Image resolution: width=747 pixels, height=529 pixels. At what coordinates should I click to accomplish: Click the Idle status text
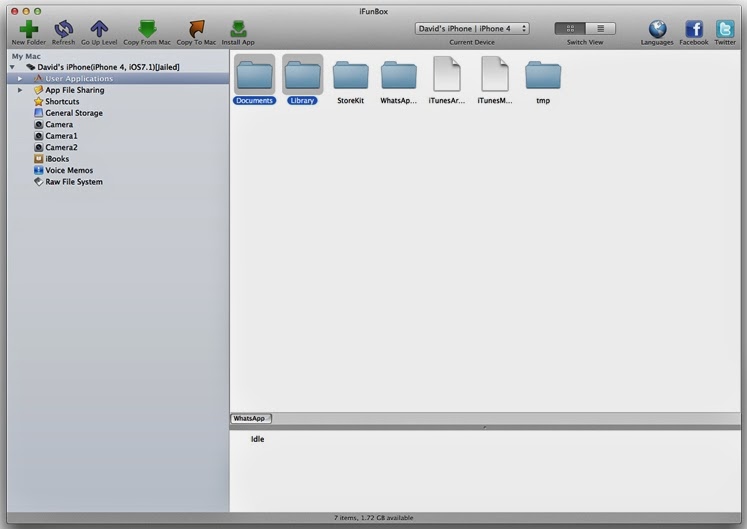(257, 439)
